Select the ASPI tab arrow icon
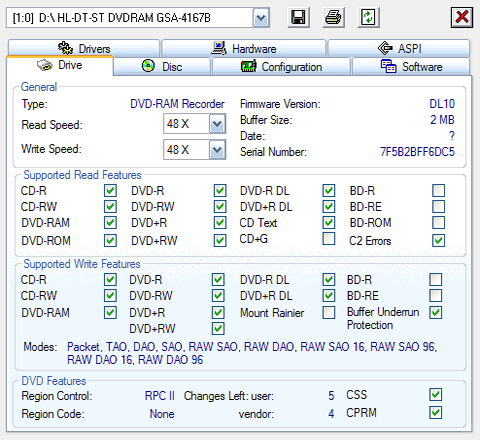The width and height of the screenshot is (480, 440). 385,48
